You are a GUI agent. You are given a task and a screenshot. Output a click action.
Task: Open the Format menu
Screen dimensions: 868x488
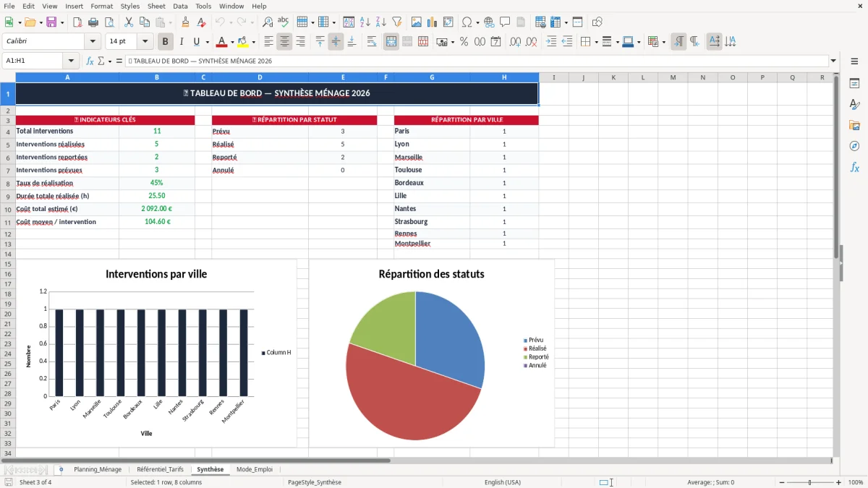click(x=101, y=6)
